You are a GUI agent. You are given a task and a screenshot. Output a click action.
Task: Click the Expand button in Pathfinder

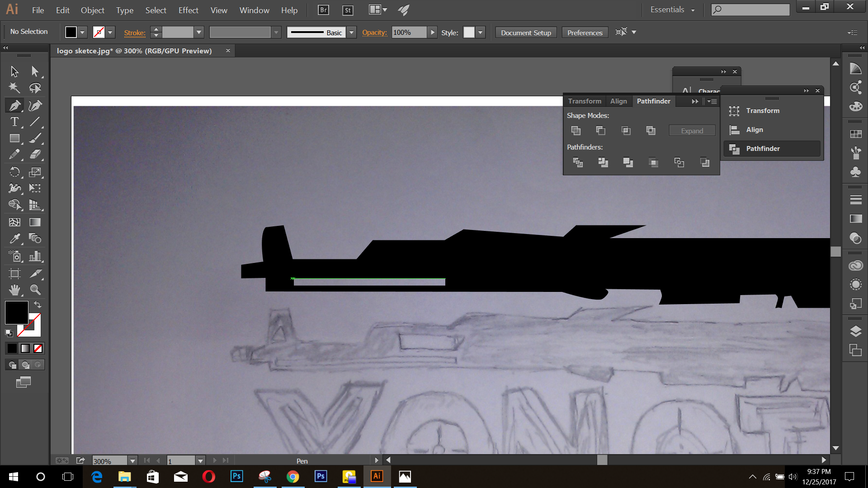[692, 131]
